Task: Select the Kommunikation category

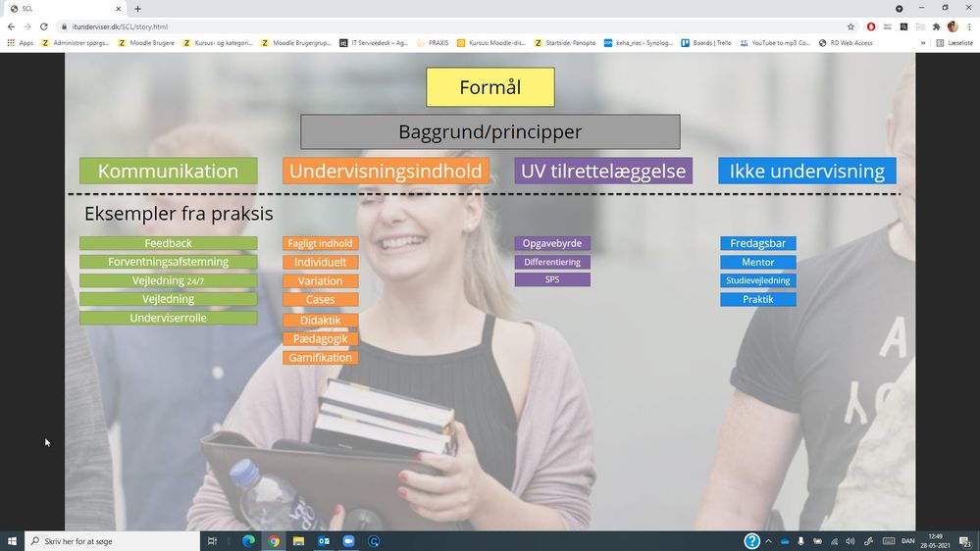Action: click(x=168, y=171)
